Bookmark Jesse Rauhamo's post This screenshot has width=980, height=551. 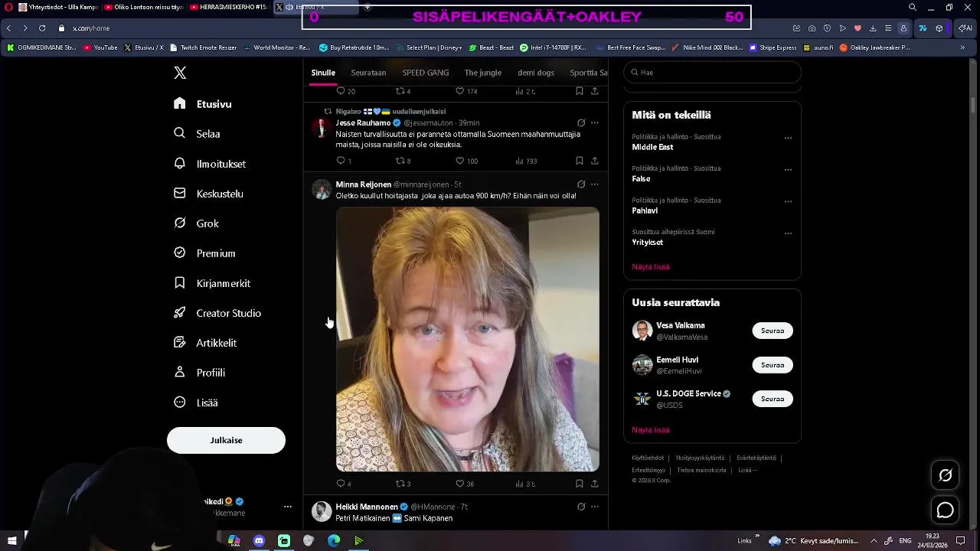click(x=580, y=161)
